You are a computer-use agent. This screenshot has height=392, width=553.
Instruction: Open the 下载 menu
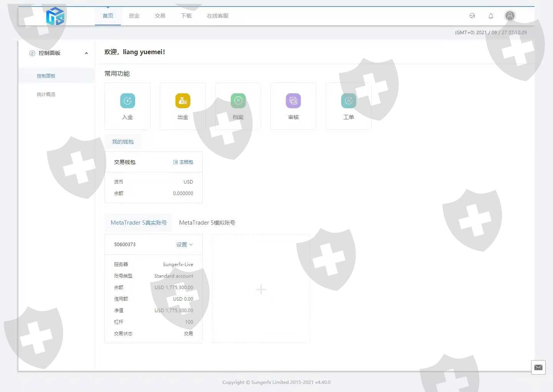click(x=186, y=16)
